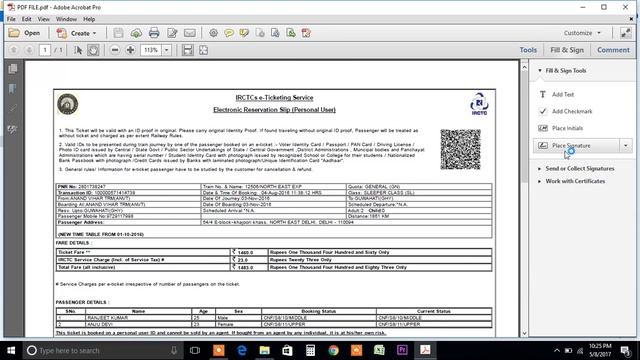640x360 pixels.
Task: Open Premiere Pro from the taskbar
Action: (402, 350)
